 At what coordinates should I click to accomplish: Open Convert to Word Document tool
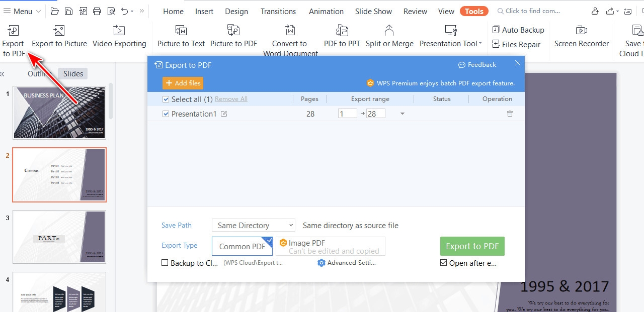290,40
